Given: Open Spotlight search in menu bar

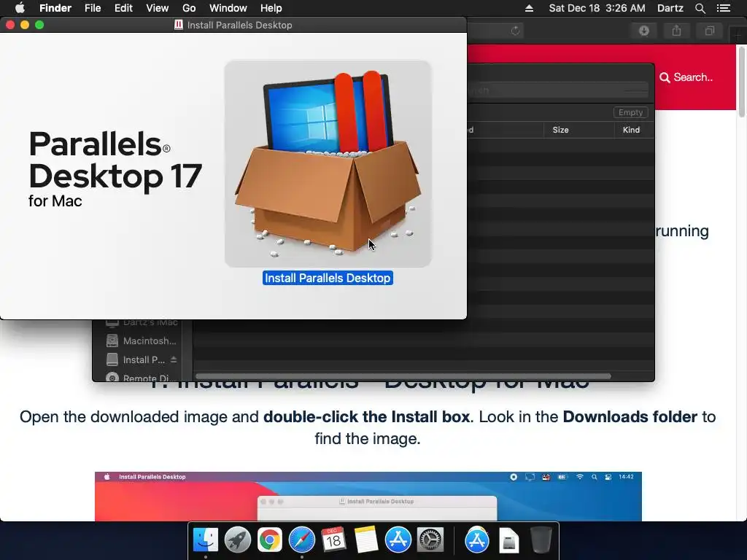Looking at the screenshot, I should 700,8.
